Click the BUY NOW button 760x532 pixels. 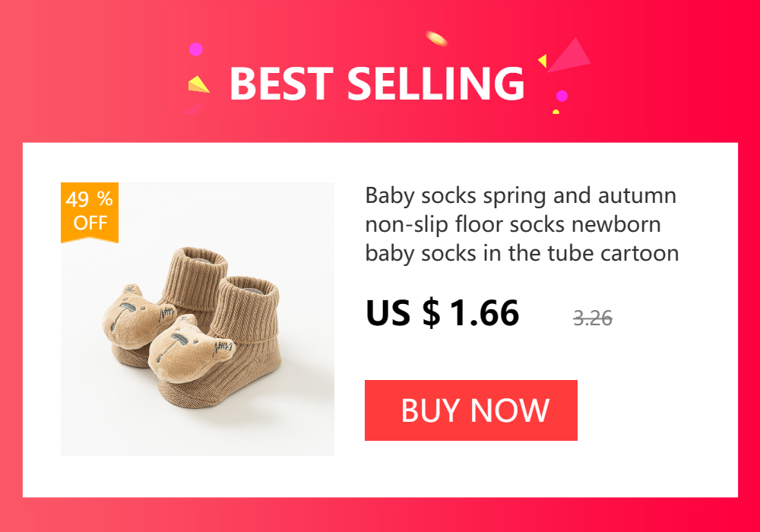[x=470, y=410]
